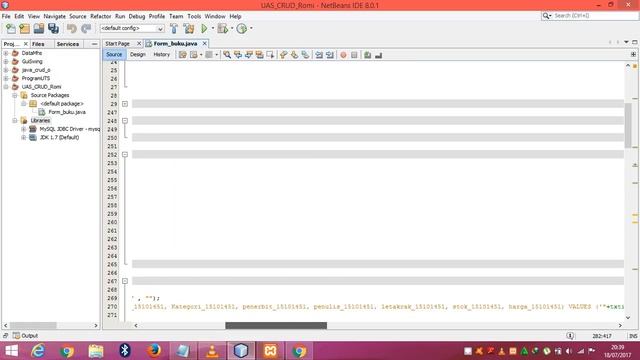Open the Navigate menu
This screenshot has height=360, width=640.
click(54, 16)
